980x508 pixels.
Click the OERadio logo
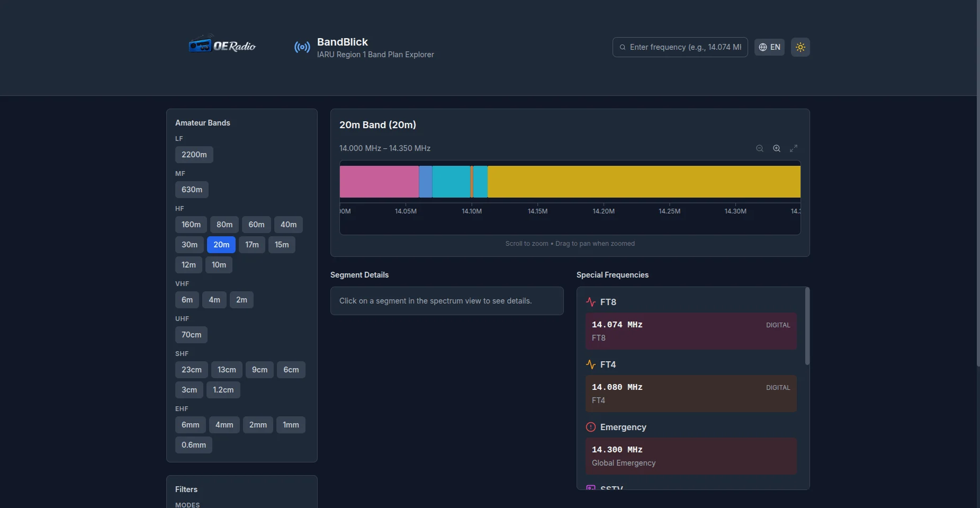pos(222,46)
